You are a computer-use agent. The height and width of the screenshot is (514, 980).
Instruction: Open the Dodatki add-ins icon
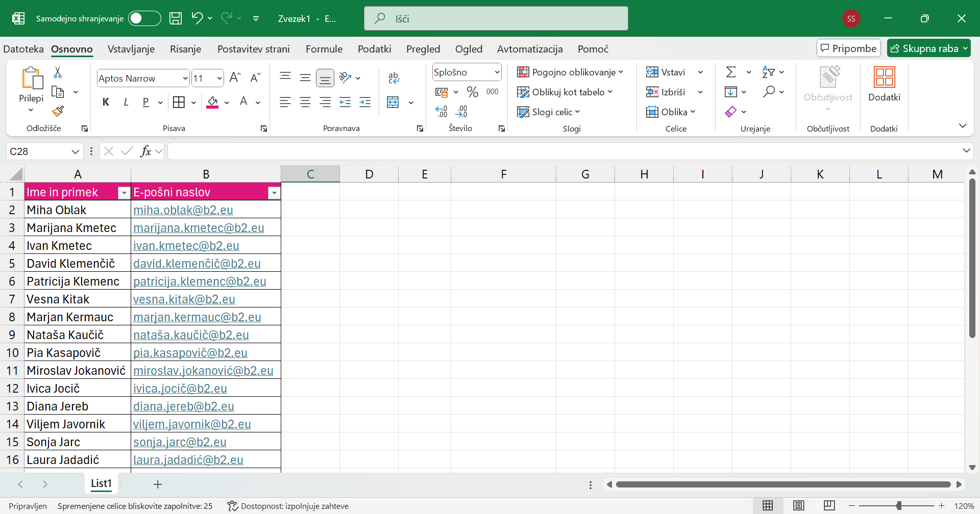[884, 84]
